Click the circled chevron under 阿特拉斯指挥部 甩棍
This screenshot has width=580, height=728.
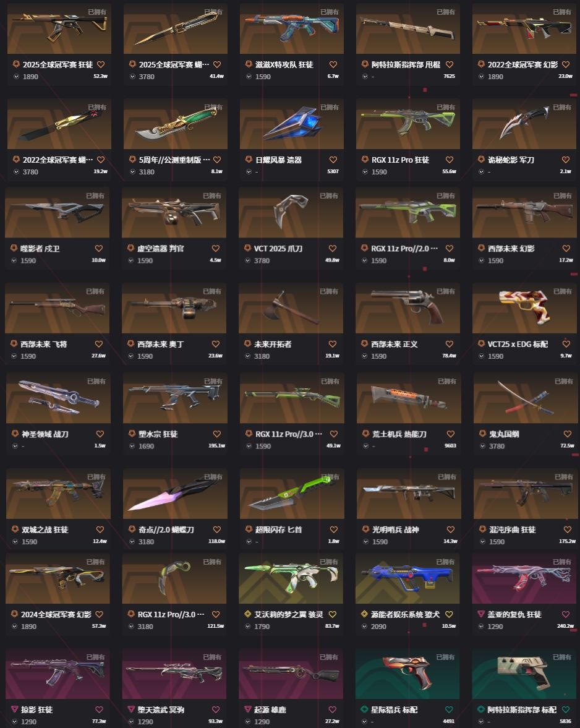[365, 77]
